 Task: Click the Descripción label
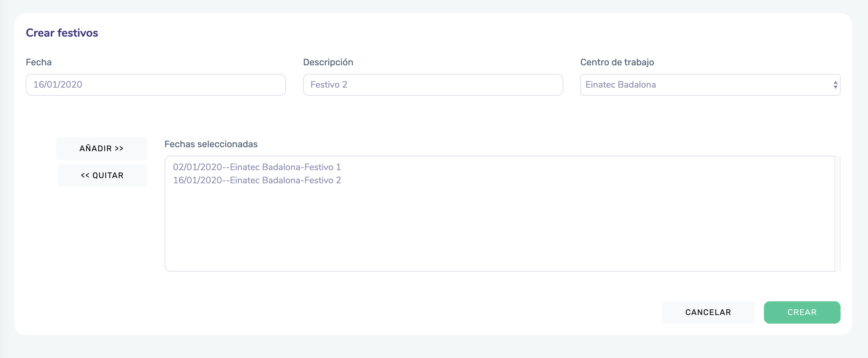(328, 62)
